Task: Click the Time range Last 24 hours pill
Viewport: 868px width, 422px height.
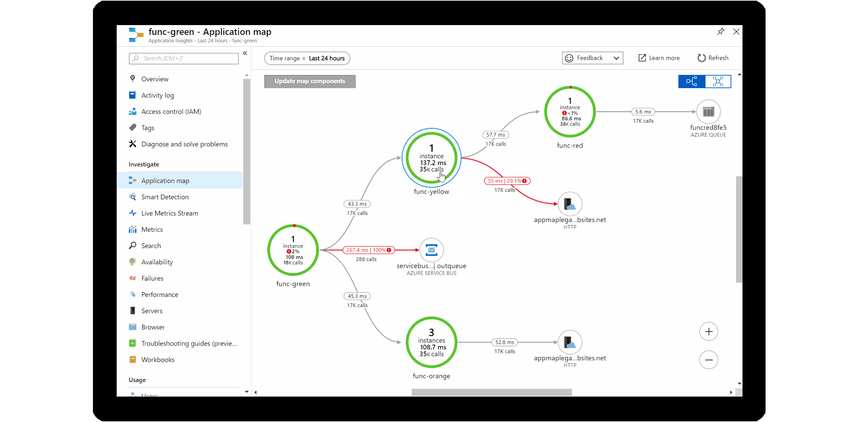Action: (307, 58)
